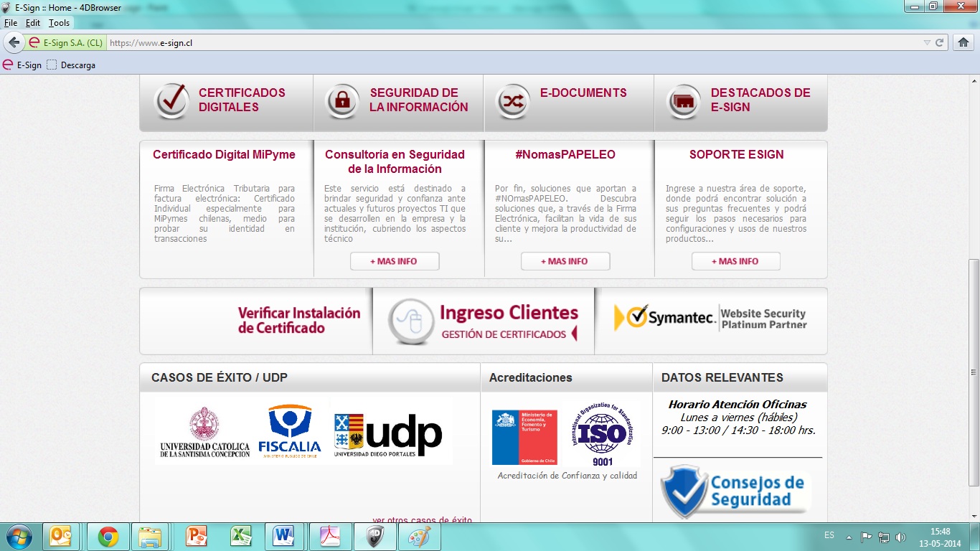Open Microsoft Word from the taskbar
This screenshot has width=980, height=551.
tap(283, 536)
